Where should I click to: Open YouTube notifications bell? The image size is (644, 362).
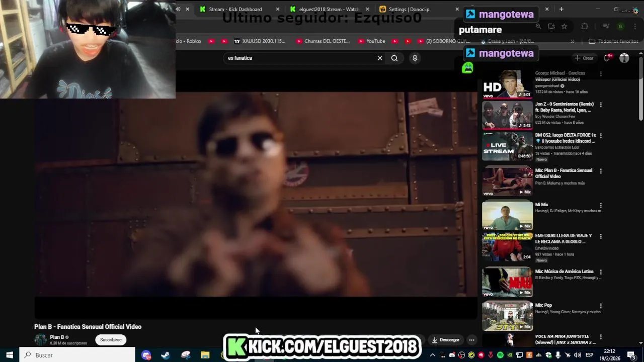pyautogui.click(x=607, y=58)
